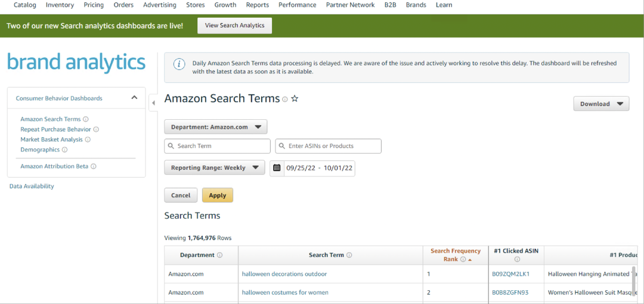Open Amazon Attribution Beta link
644x304 pixels.
(x=55, y=167)
